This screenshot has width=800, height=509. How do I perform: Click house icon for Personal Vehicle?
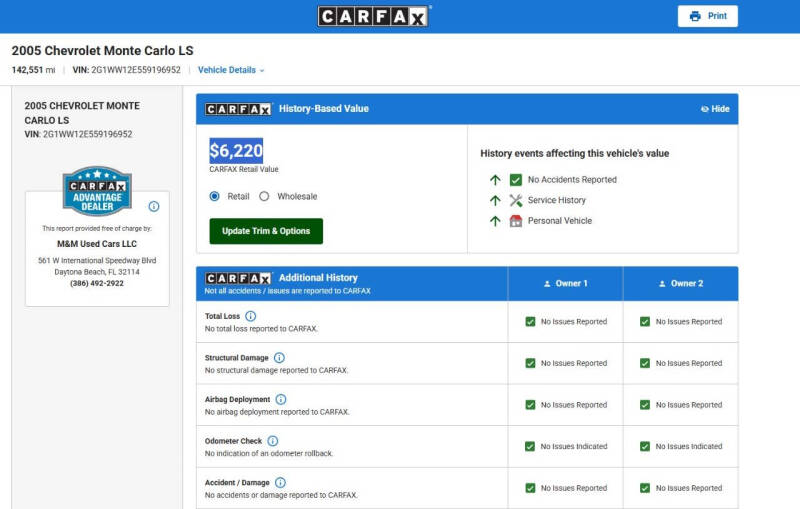click(516, 221)
